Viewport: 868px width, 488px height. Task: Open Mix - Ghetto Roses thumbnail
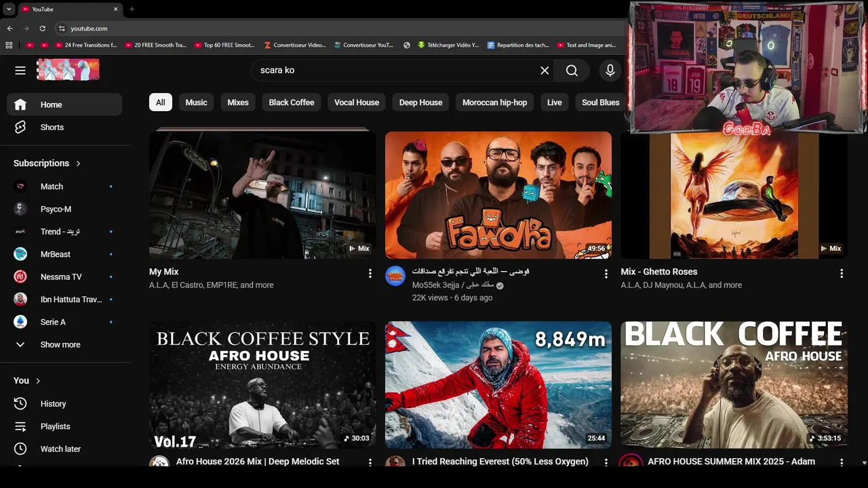click(734, 197)
